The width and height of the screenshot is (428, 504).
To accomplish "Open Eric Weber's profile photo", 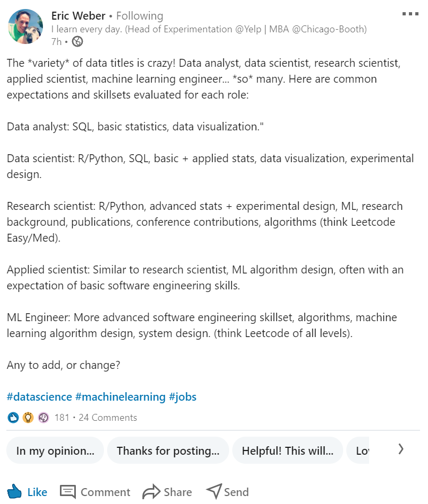I will [x=25, y=26].
